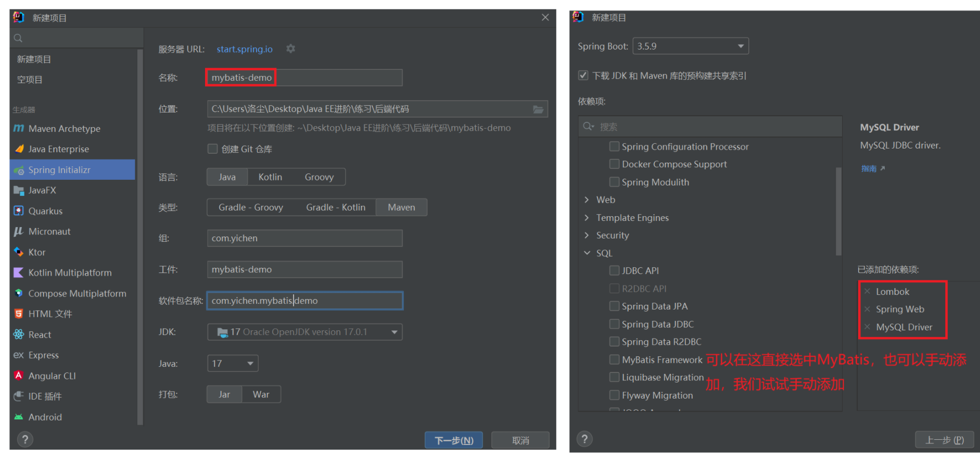
Task: Select Maven Archetype generator
Action: pyautogui.click(x=72, y=129)
